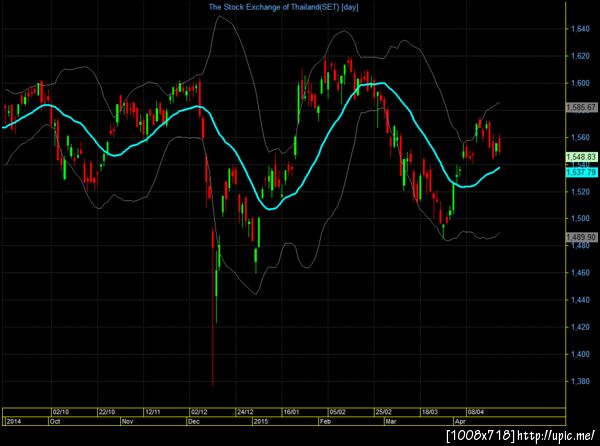The width and height of the screenshot is (600, 446).
Task: Click the 24/12 date label
Action: 245,412
